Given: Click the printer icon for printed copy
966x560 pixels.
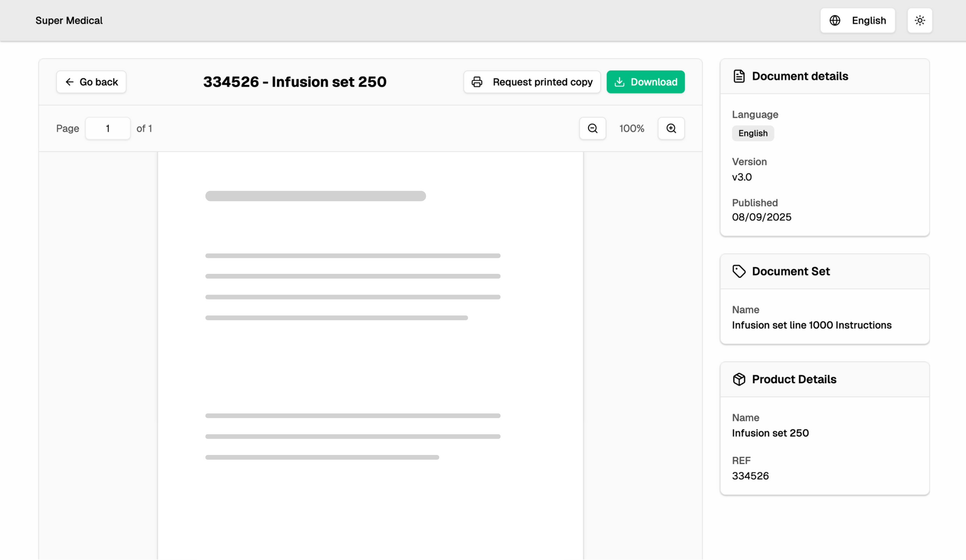Looking at the screenshot, I should [476, 82].
